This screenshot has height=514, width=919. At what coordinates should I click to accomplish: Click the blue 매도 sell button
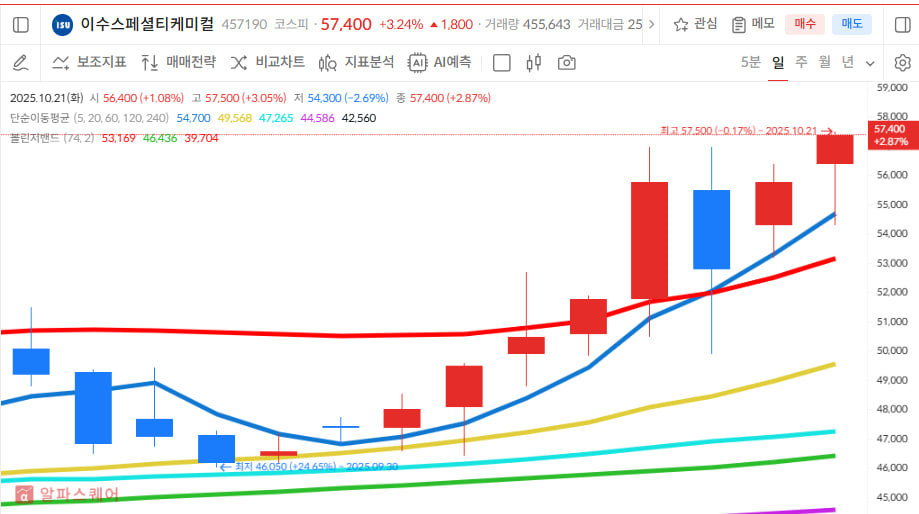[x=852, y=24]
